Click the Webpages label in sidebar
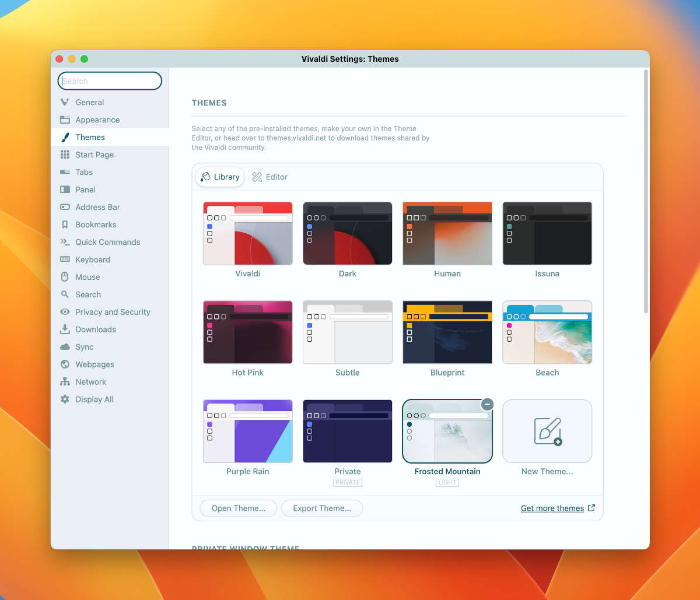 click(x=95, y=364)
